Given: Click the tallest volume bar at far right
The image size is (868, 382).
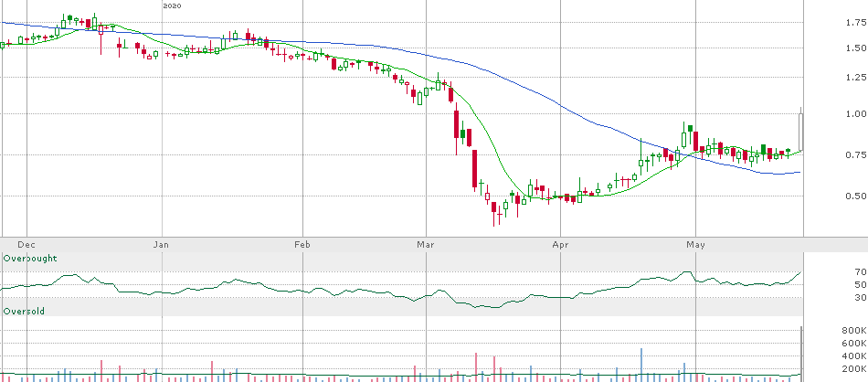Looking at the screenshot, I should click(x=801, y=355).
